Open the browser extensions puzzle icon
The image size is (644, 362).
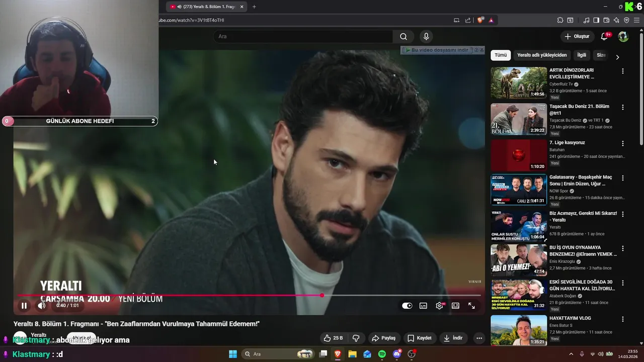[560, 20]
